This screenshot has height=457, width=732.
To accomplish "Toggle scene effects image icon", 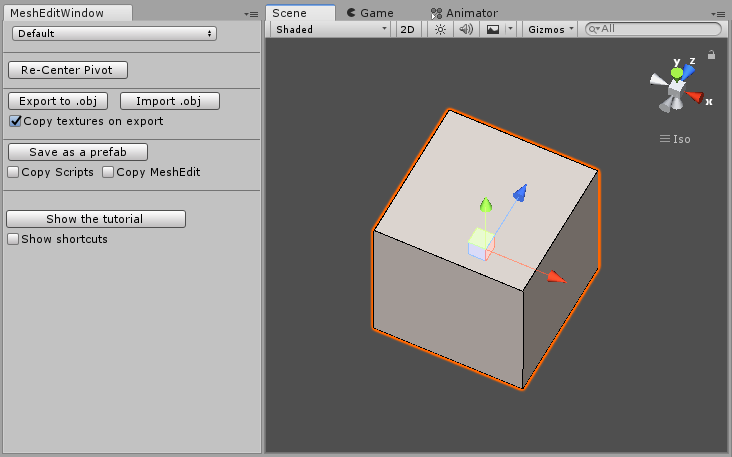I will click(x=493, y=29).
